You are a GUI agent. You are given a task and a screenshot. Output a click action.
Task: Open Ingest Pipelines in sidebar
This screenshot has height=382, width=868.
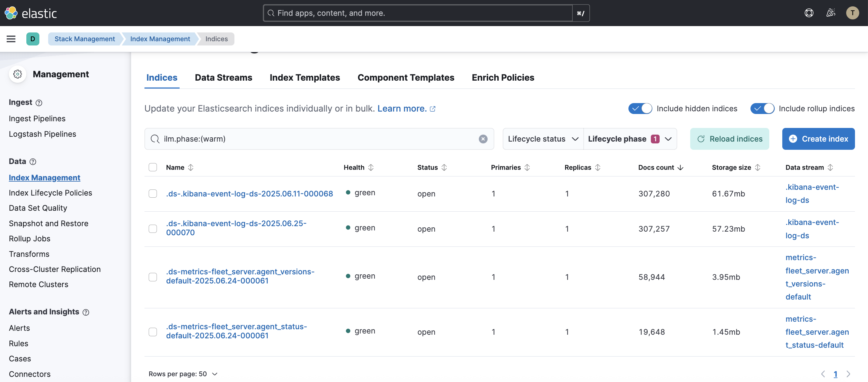pyautogui.click(x=37, y=119)
